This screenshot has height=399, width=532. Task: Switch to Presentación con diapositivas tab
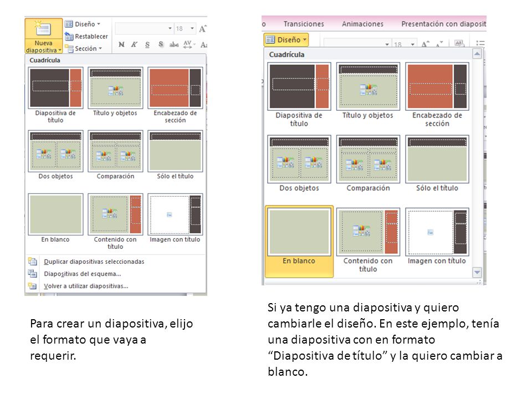tap(444, 24)
